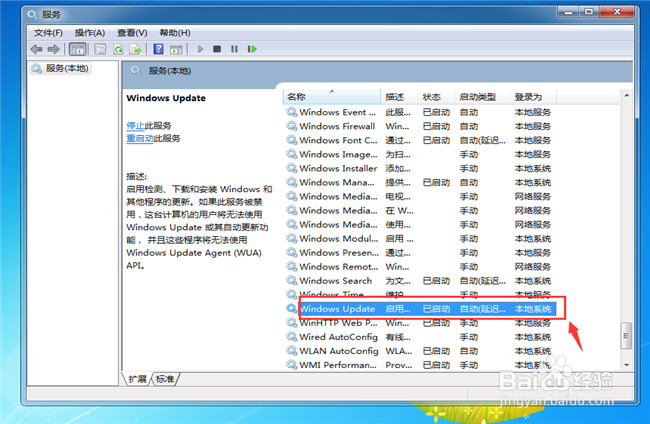Maximize the 服务 window
Screen dimensions: 650x424
tap(589, 12)
